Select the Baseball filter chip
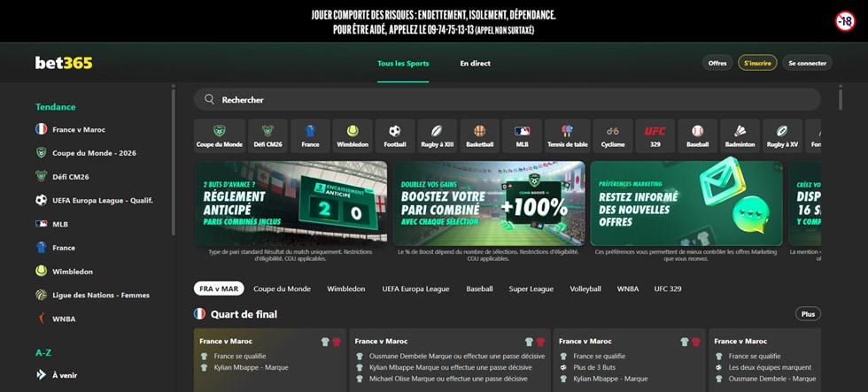The width and height of the screenshot is (868, 392). [479, 288]
